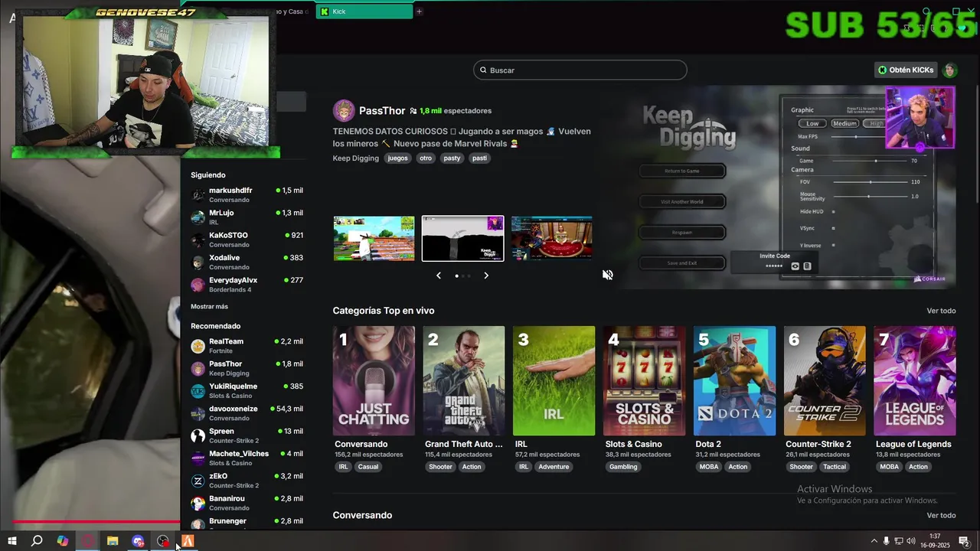Expand the followed list with Mostrar más

click(x=209, y=307)
